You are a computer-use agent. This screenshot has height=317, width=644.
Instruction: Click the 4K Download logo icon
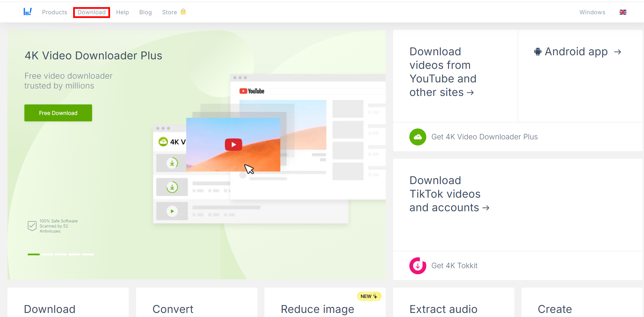click(28, 12)
